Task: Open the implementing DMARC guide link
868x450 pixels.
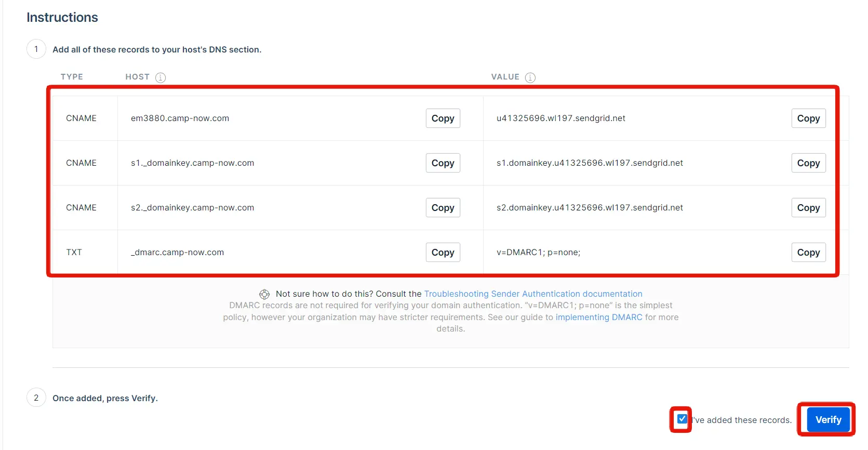Action: 598,317
